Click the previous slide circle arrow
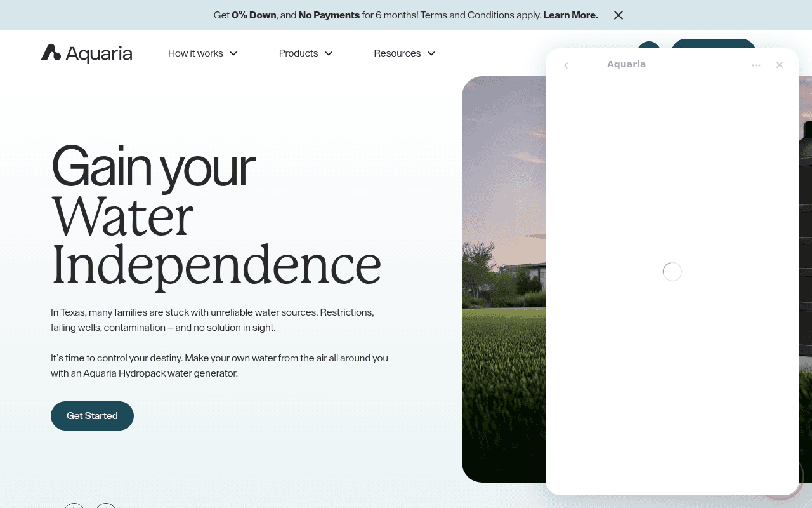 click(x=74, y=505)
